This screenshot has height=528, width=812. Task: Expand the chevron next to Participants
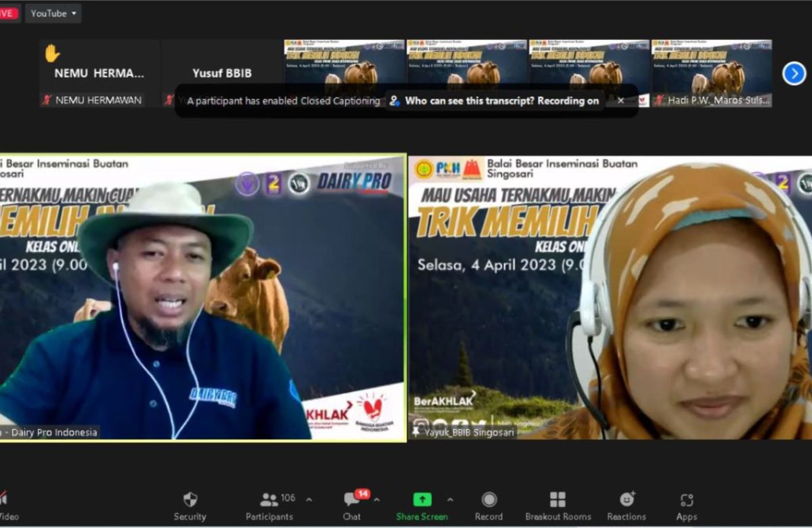(x=309, y=500)
